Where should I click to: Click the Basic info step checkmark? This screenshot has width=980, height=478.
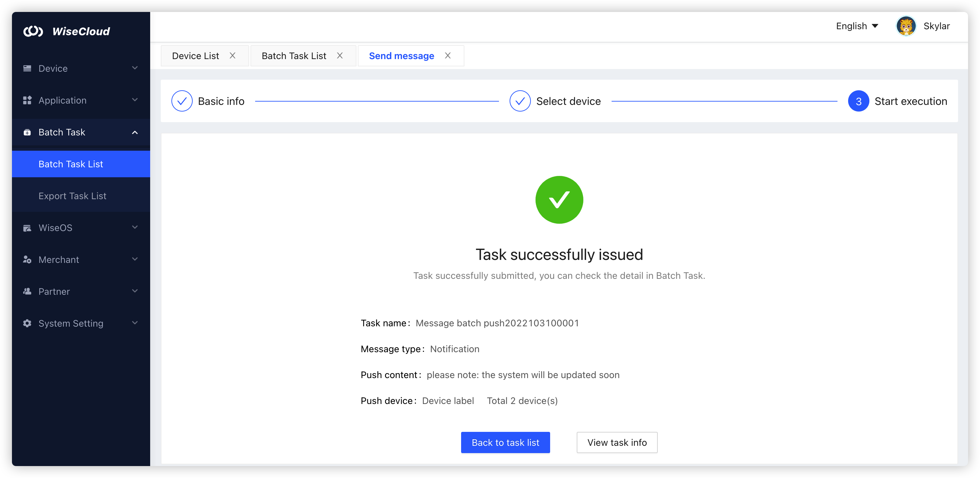pyautogui.click(x=182, y=101)
